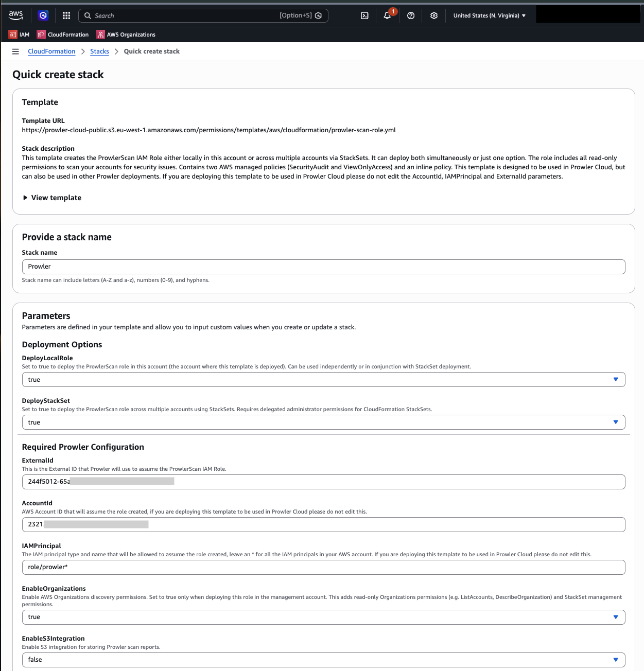Open the help question mark menu
The image size is (644, 671).
click(411, 15)
